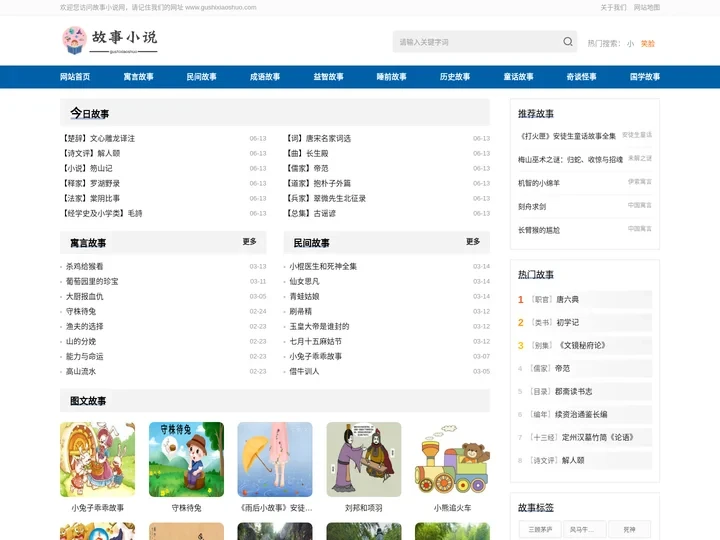
Task: Select 童话故事 in the nav bar
Action: tap(518, 77)
